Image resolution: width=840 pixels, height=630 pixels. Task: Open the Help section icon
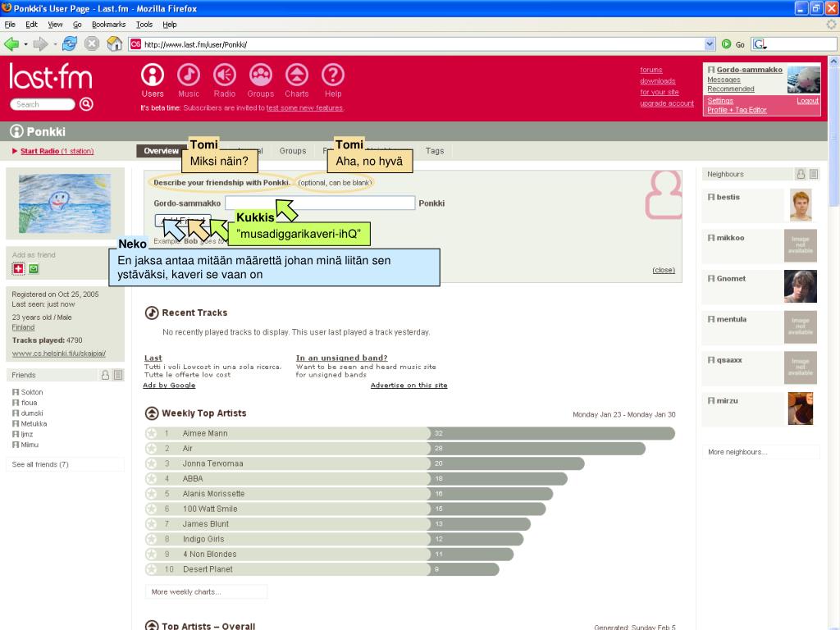point(333,75)
